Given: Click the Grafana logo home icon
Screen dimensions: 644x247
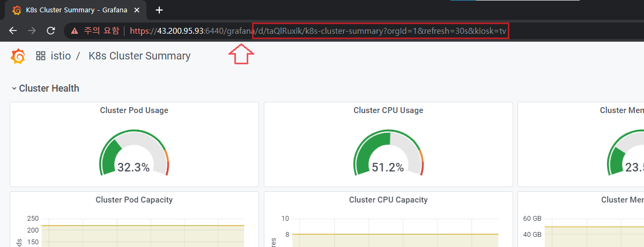Looking at the screenshot, I should point(18,56).
